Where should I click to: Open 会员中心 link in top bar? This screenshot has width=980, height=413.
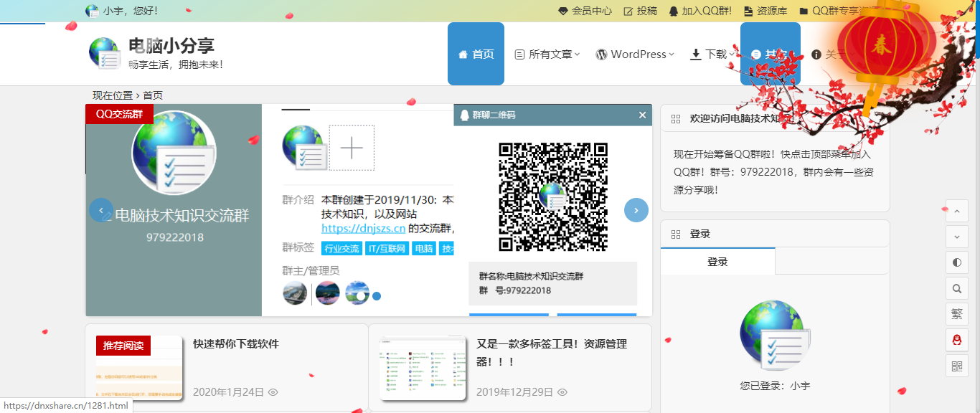tap(585, 11)
